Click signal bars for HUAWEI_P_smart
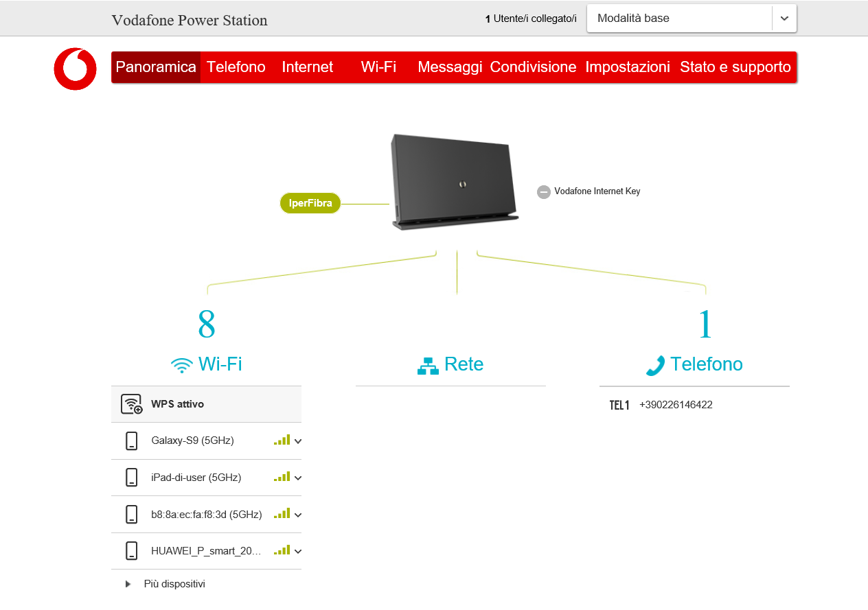Viewport: 868px width, 610px height. pyautogui.click(x=282, y=550)
